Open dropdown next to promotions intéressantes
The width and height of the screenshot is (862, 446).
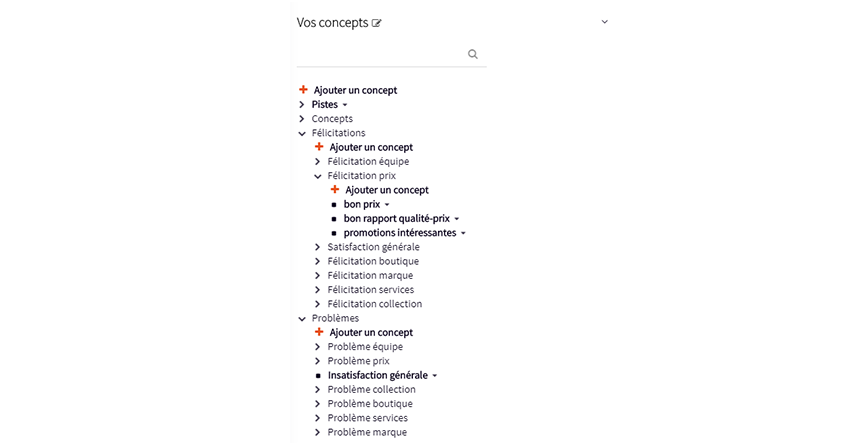point(463,234)
